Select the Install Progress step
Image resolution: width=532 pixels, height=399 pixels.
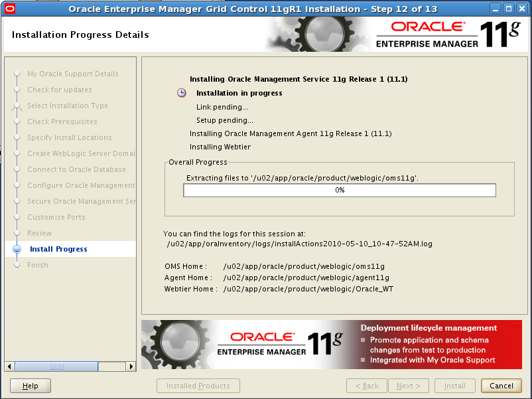[58, 249]
